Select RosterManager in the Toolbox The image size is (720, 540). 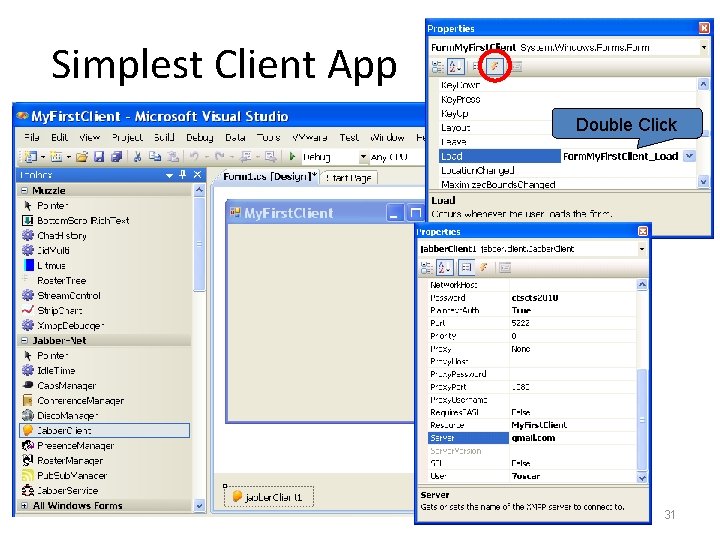[x=105, y=461]
